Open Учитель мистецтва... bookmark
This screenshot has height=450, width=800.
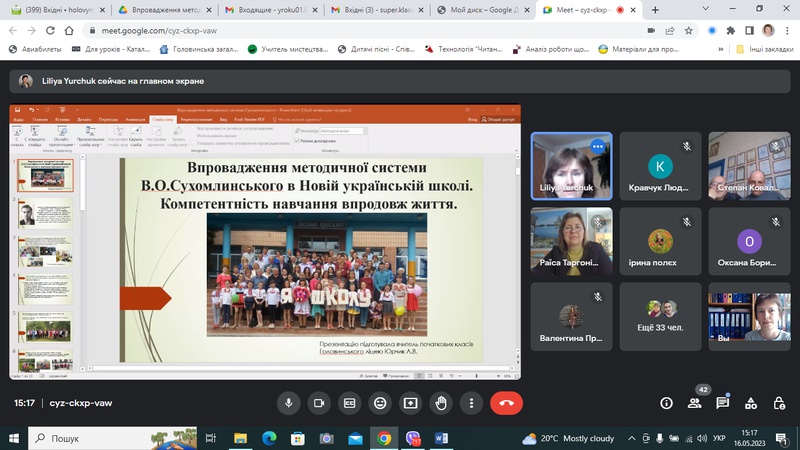point(288,49)
